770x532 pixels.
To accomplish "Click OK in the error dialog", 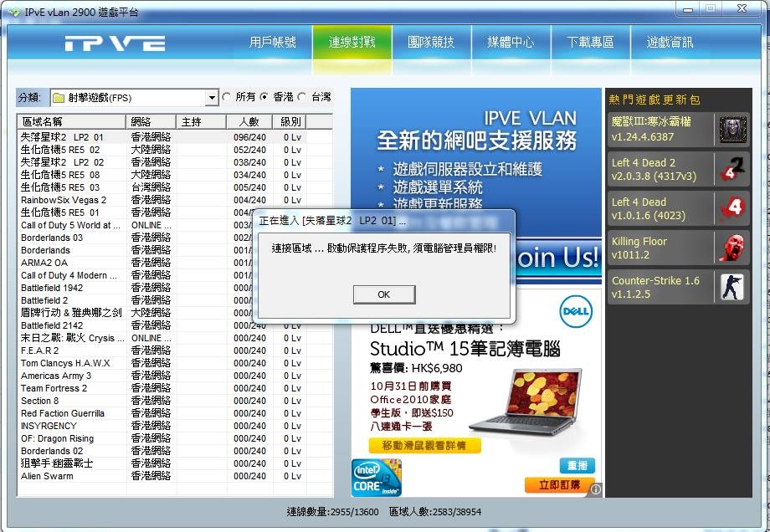I will (x=384, y=294).
